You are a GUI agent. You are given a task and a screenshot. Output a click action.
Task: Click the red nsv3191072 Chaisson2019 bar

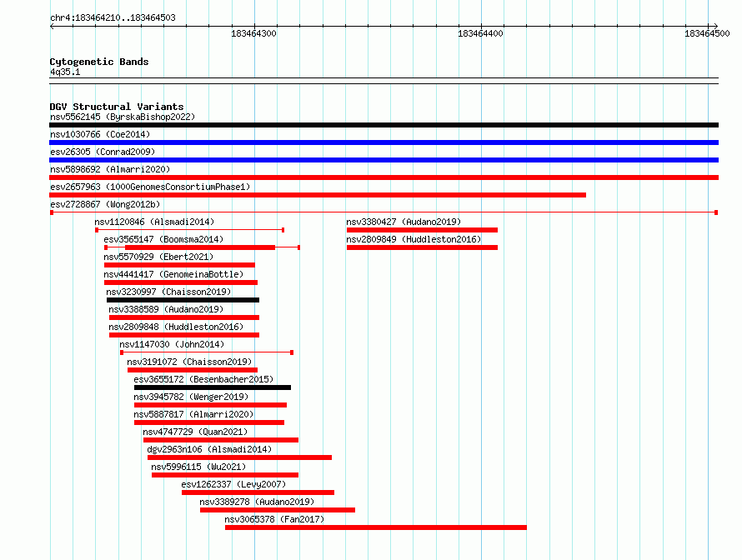coord(193,370)
